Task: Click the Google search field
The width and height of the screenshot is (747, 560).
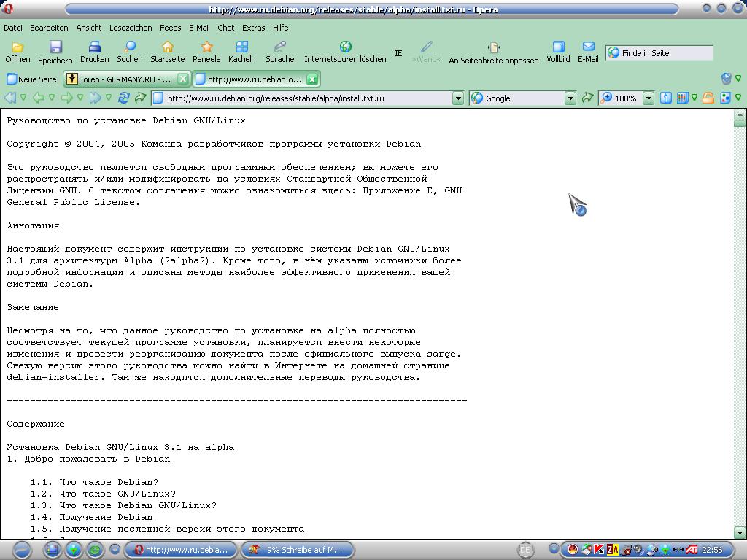Action: (522, 98)
